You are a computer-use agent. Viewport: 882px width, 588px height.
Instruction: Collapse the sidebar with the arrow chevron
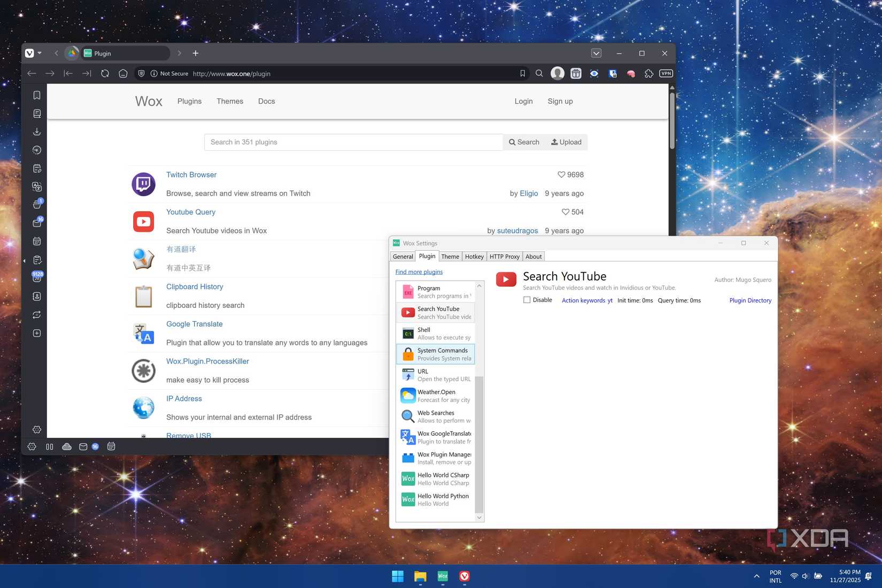[24, 260]
